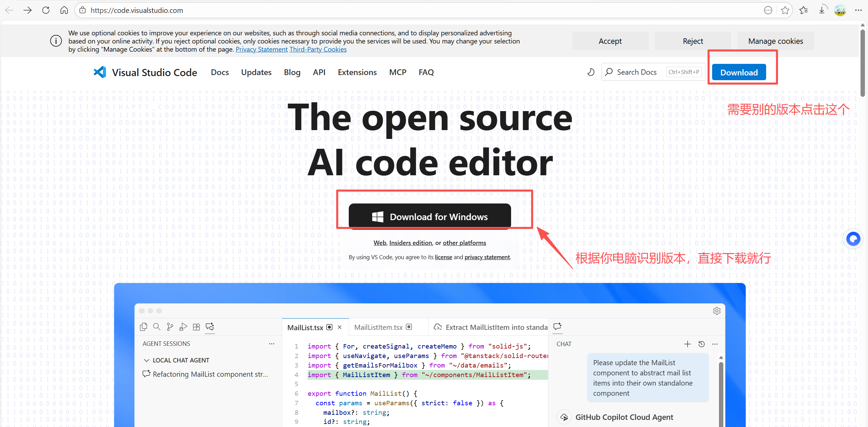This screenshot has width=868, height=427.
Task: Click the browser forward arrow
Action: [28, 10]
